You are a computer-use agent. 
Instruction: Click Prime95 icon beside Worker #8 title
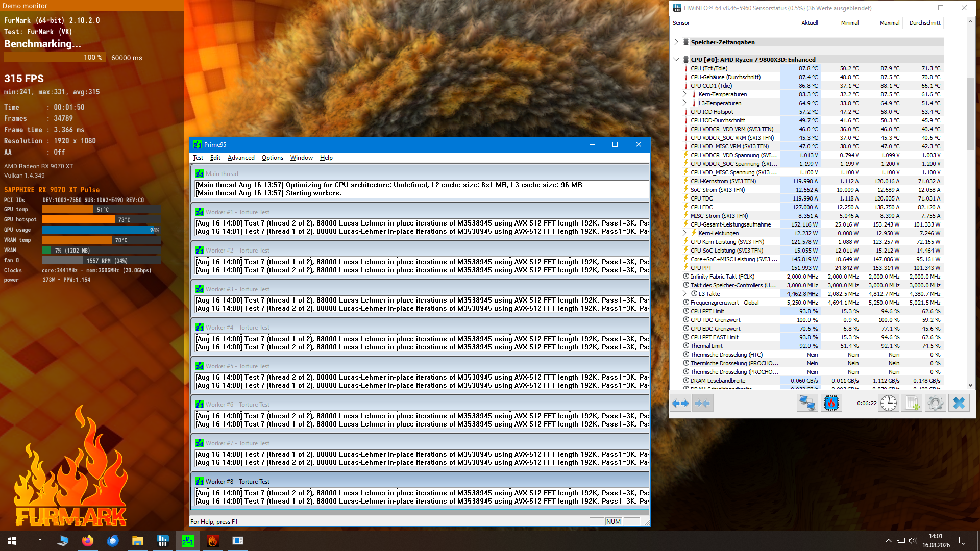point(200,482)
